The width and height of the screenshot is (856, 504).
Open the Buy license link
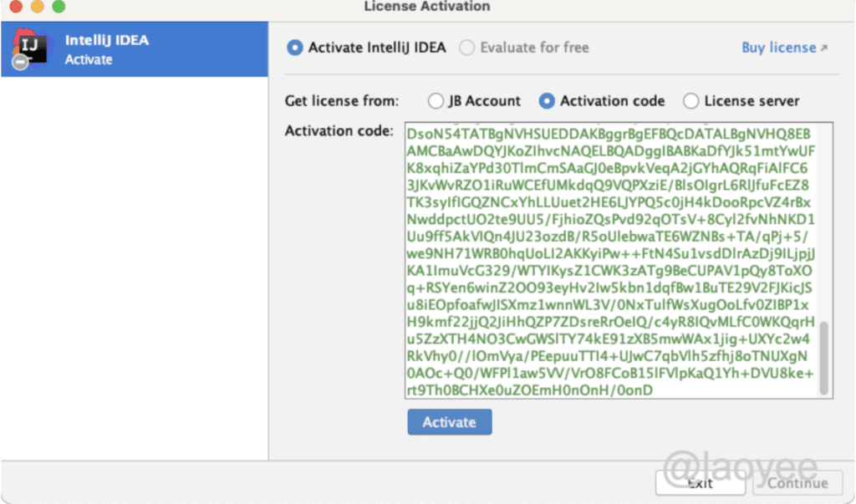point(777,48)
